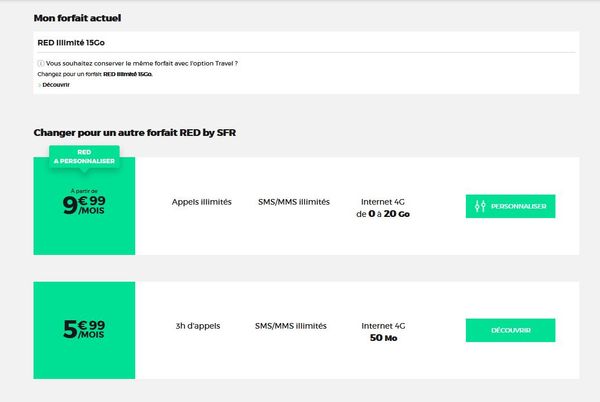Image resolution: width=600 pixels, height=402 pixels.
Task: Click the bold RED illimité 15Go text
Action: click(129, 74)
